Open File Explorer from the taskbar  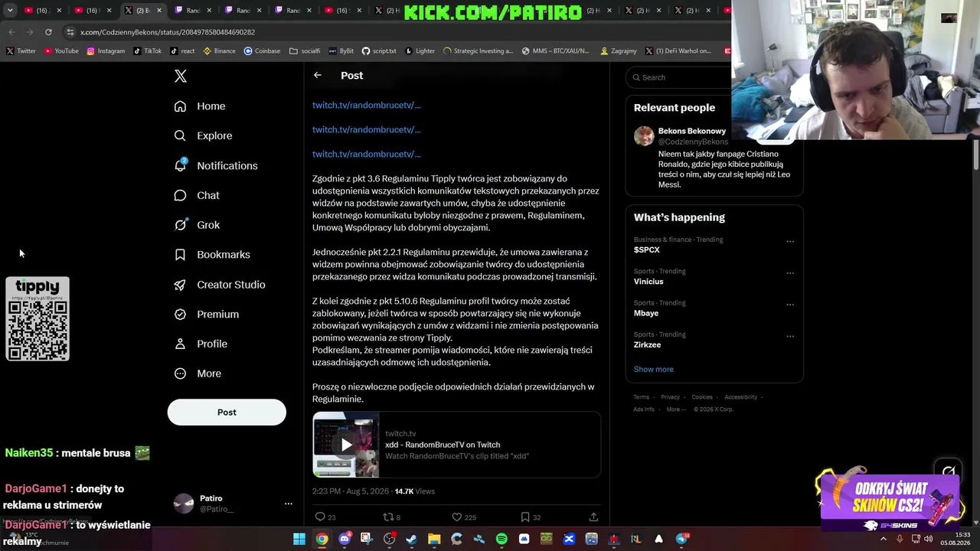coord(434,540)
